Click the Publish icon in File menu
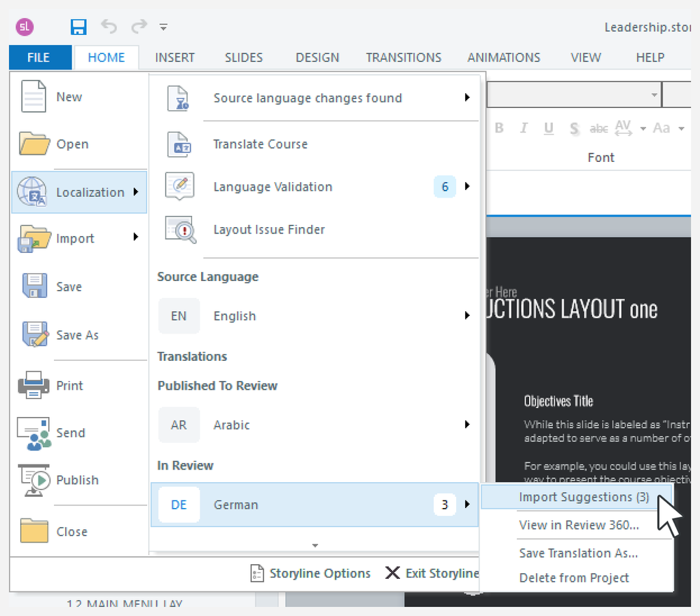This screenshot has width=700, height=616. 34,480
